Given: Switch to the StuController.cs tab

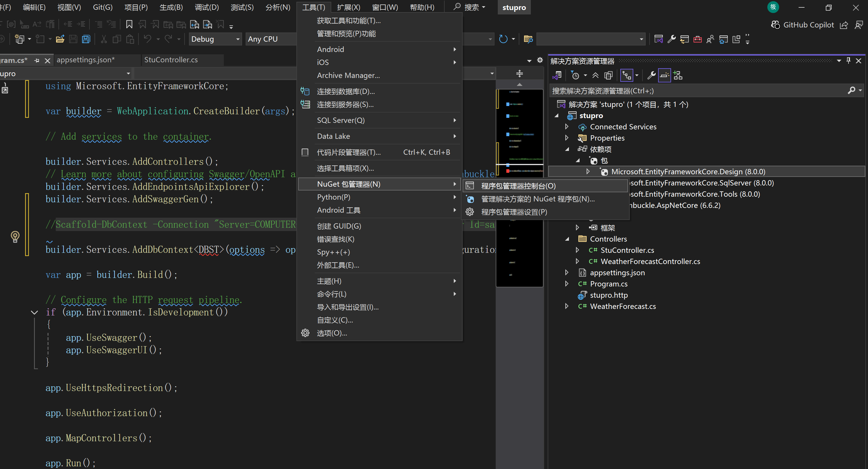Looking at the screenshot, I should [171, 60].
